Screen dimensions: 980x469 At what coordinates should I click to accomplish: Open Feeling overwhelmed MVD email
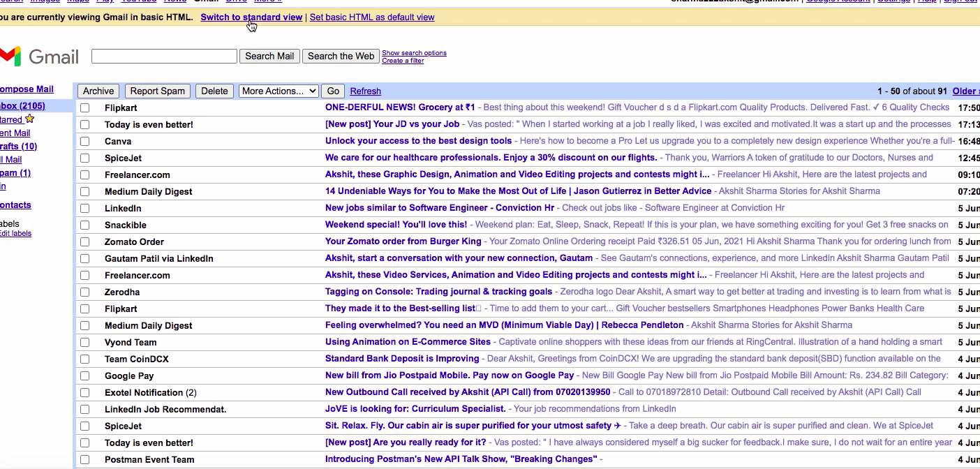(x=505, y=325)
